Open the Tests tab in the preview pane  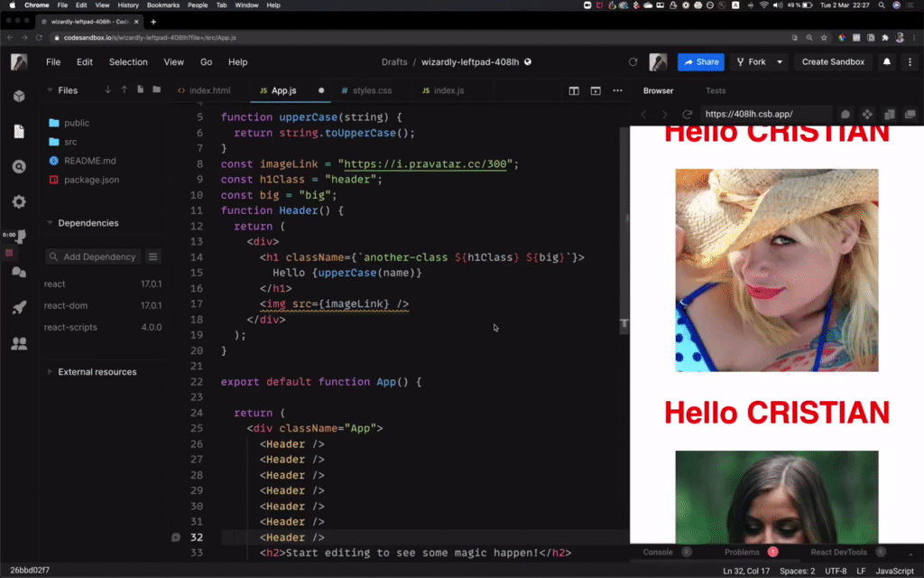pos(716,90)
